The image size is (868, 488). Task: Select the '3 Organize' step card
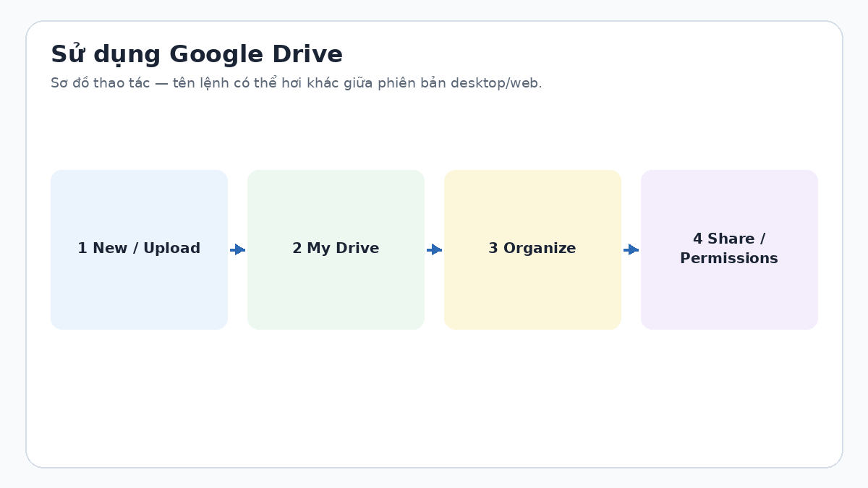tap(532, 249)
